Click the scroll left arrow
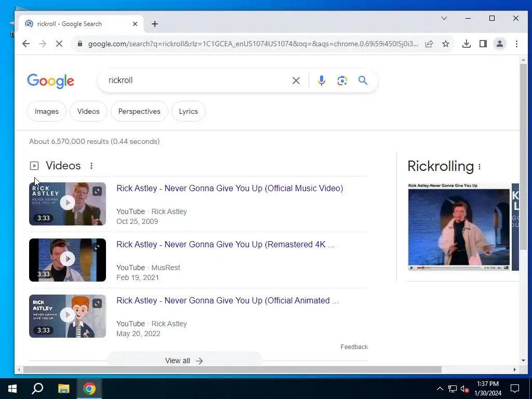 (19, 369)
